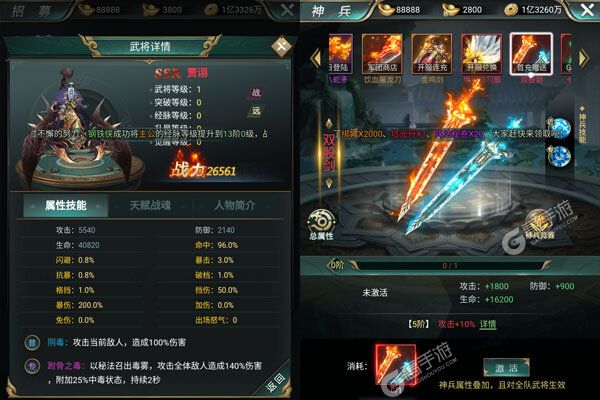Click the blue crystal skill orb icon

click(559, 157)
